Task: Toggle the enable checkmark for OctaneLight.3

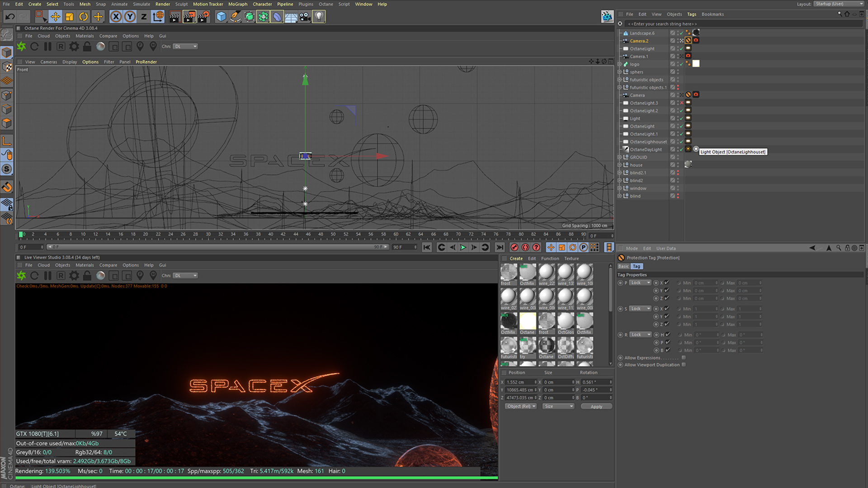Action: (682, 103)
